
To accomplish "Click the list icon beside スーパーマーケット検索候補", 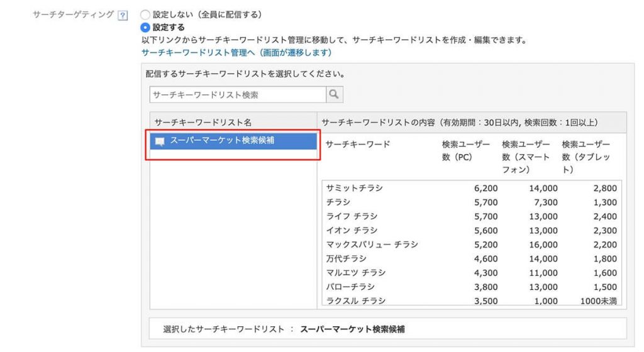I will (160, 141).
